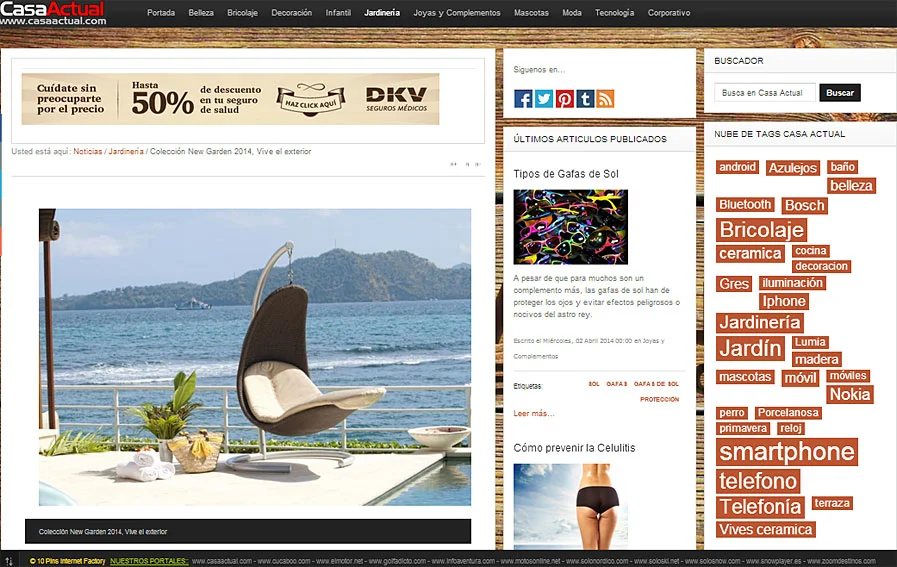Select the Nokia tag
The height and width of the screenshot is (567, 897).
(850, 394)
